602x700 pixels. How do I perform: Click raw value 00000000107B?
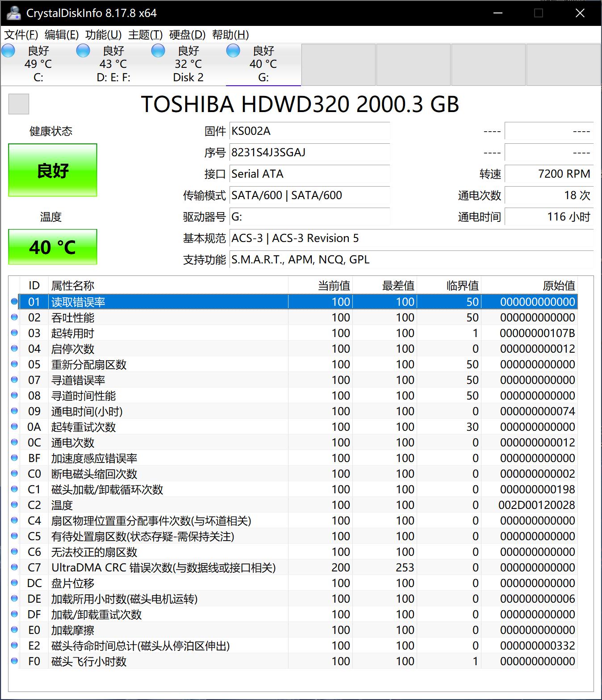(537, 333)
